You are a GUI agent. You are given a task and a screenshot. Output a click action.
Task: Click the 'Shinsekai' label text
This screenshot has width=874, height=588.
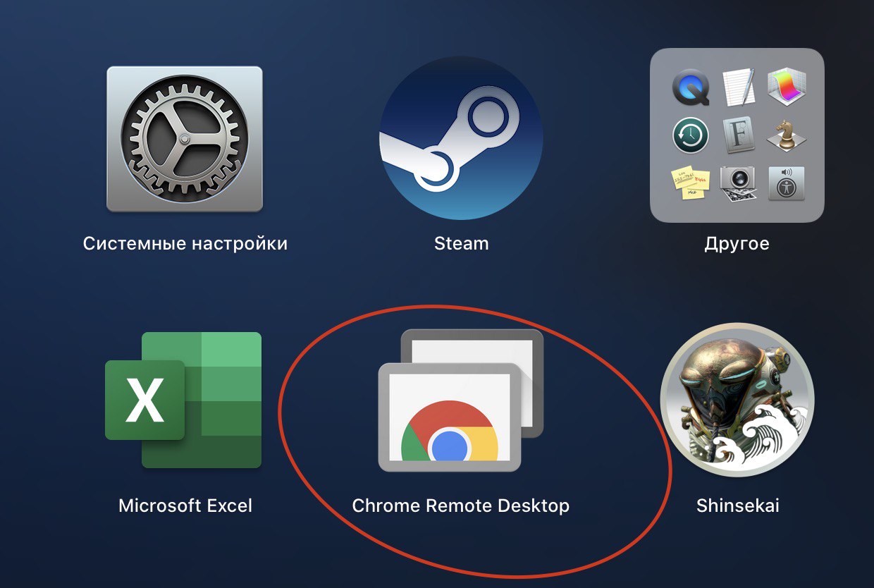tap(737, 506)
